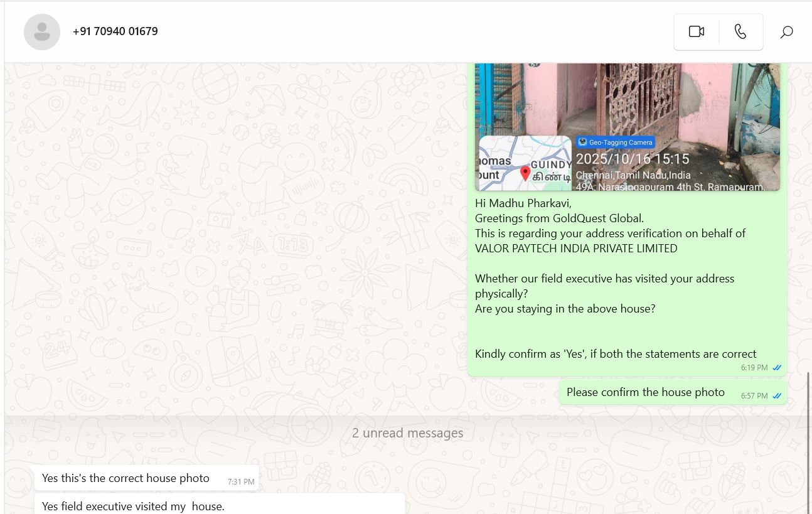The width and height of the screenshot is (812, 514).
Task: Click 'VALOR PAYTECH INDIA PRIVATE LIMITED' text
Action: pyautogui.click(x=576, y=249)
